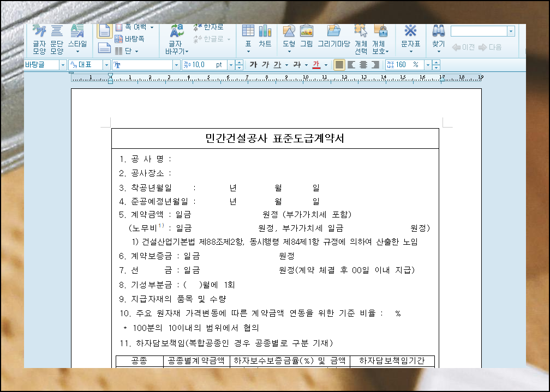Click the title 민간건설공사 표준도급계약서
Viewport: 550px width, 392px height.
(x=274, y=138)
